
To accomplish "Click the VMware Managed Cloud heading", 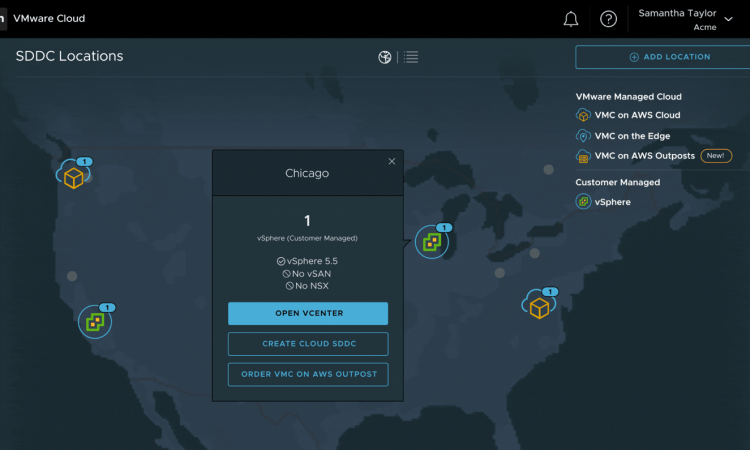I will 629,97.
